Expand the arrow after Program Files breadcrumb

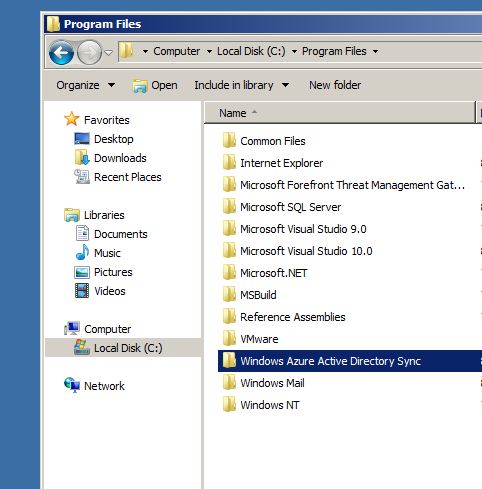pos(375,51)
